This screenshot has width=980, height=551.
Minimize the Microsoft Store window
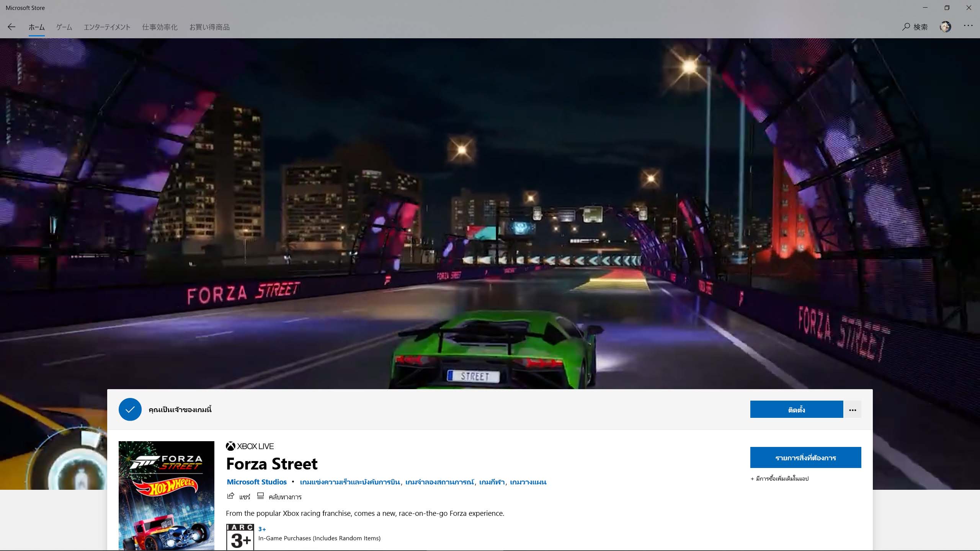925,8
